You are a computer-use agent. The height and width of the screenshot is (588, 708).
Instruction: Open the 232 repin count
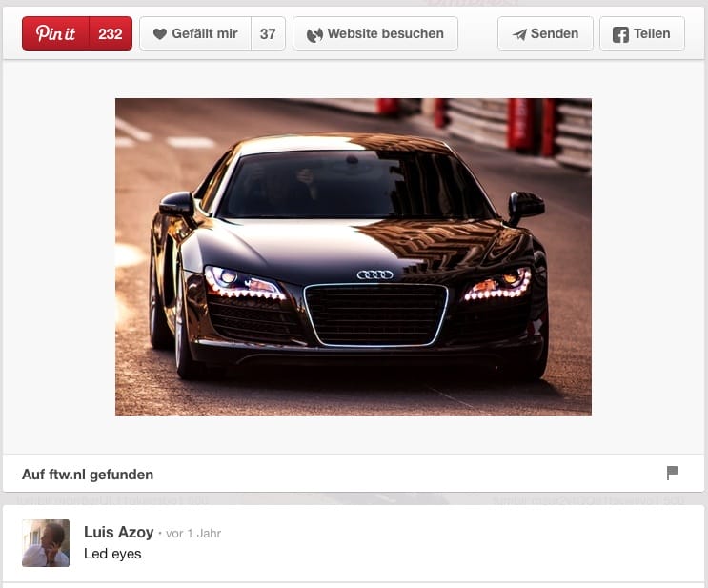click(111, 33)
